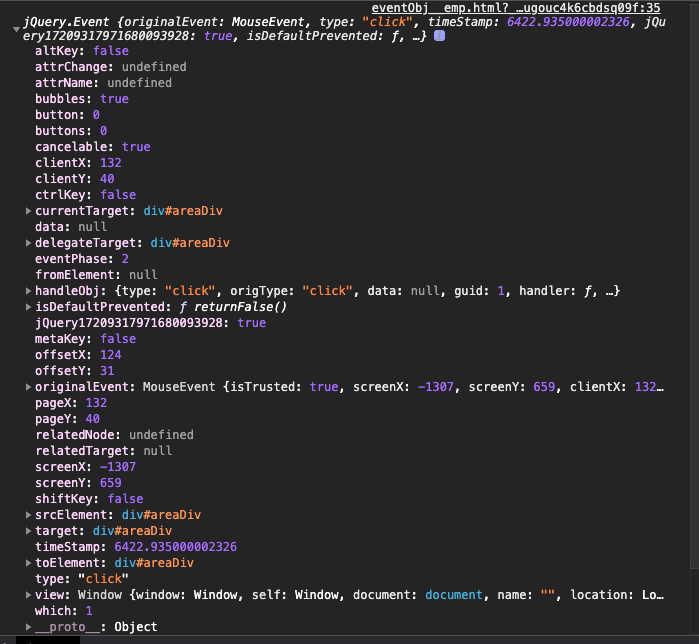Expand the handleObj property
The image size is (699, 644).
pyautogui.click(x=28, y=291)
